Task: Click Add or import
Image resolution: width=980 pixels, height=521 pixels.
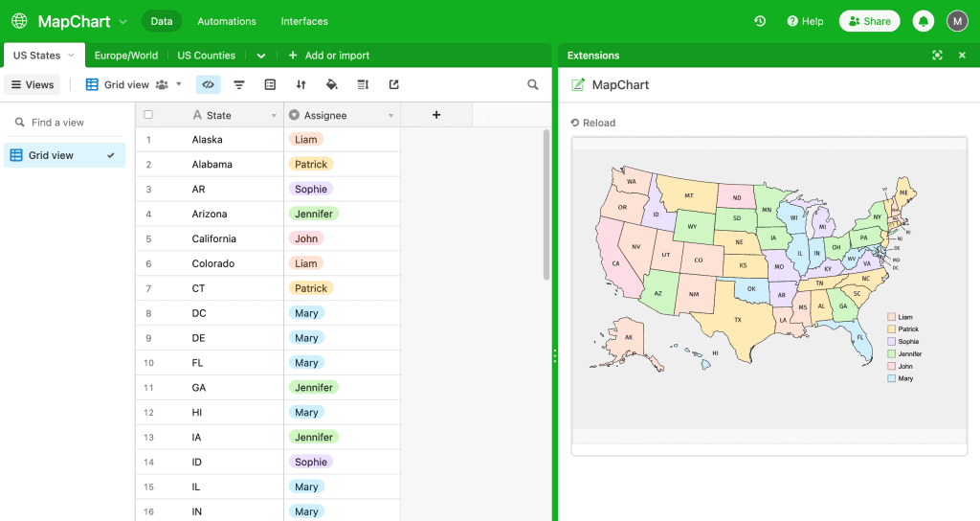Action: click(329, 55)
